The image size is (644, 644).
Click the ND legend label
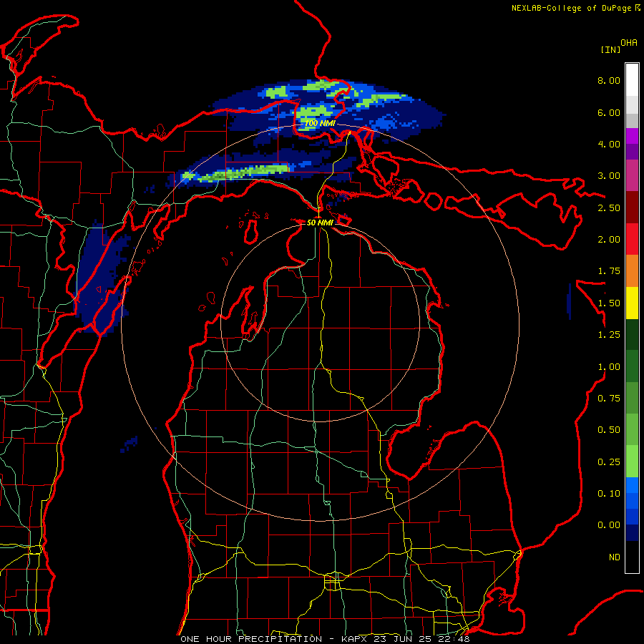[615, 557]
